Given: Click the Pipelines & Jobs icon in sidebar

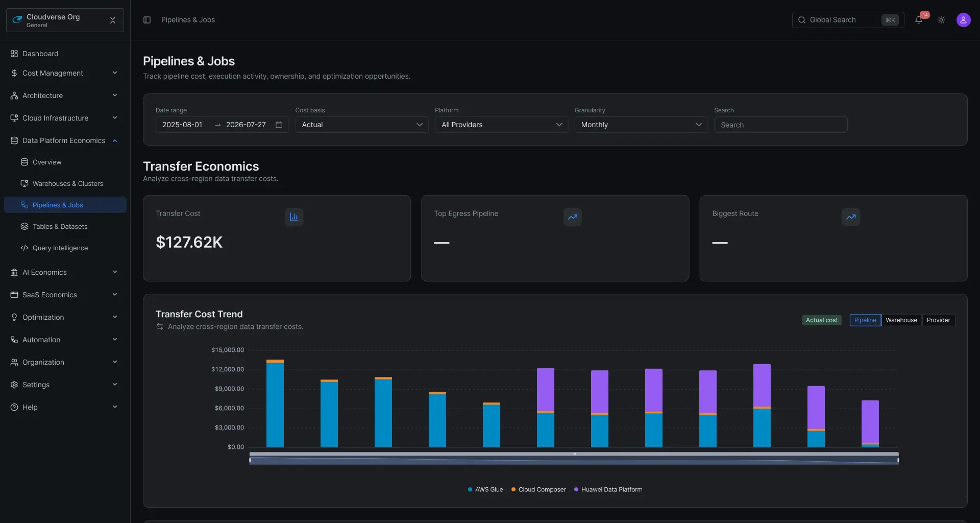Looking at the screenshot, I should [x=24, y=205].
